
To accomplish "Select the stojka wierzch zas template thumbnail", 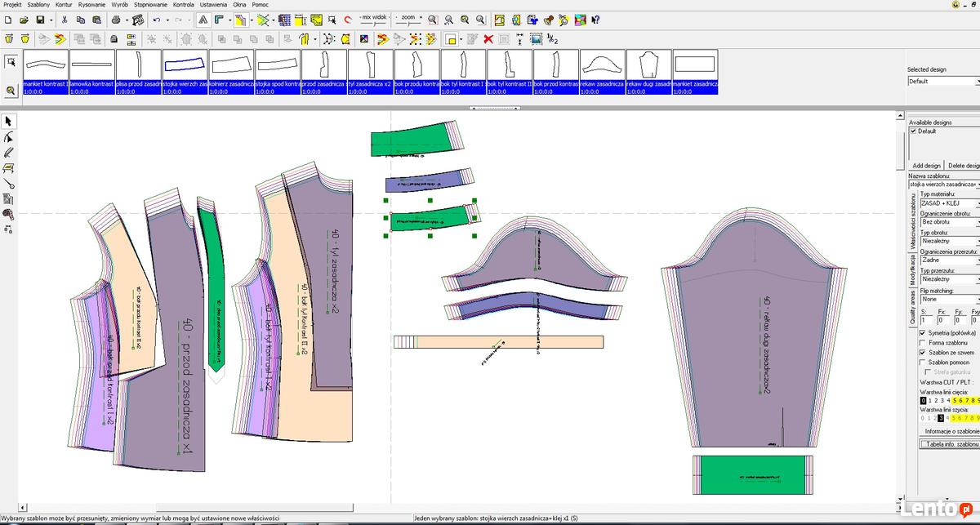I will point(185,73).
